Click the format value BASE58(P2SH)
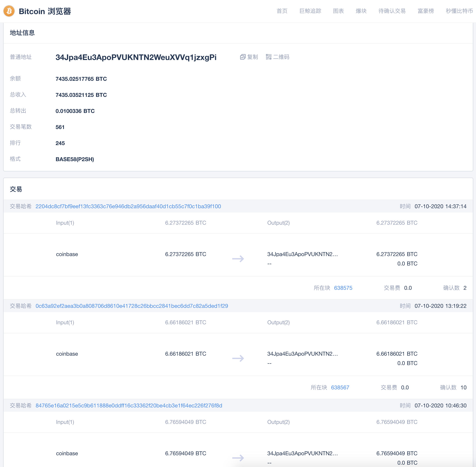Image resolution: width=476 pixels, height=467 pixels. click(75, 159)
